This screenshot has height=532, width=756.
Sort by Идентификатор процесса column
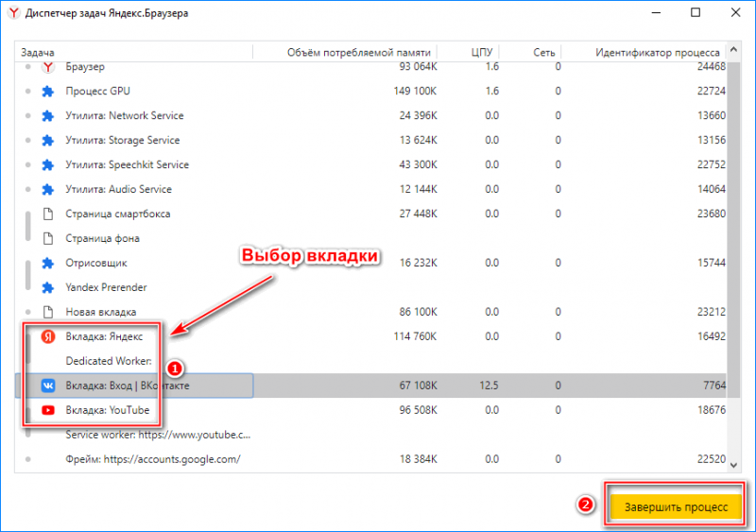click(644, 52)
